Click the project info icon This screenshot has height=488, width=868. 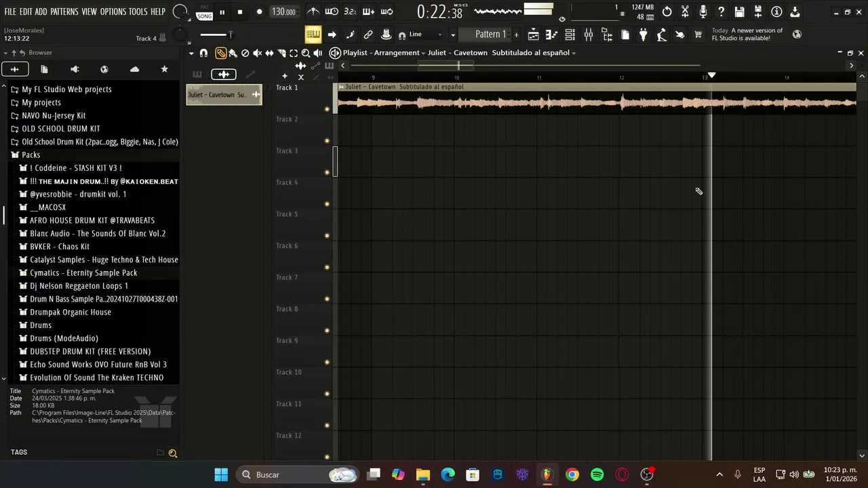776,12
